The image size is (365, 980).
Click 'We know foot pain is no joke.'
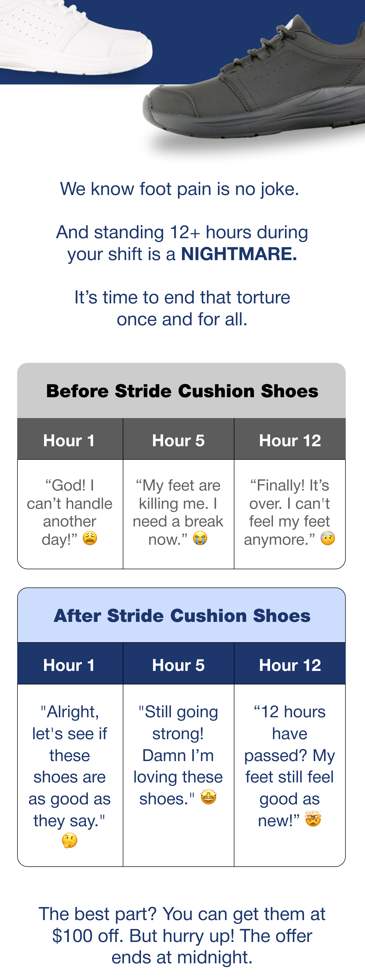180,189
